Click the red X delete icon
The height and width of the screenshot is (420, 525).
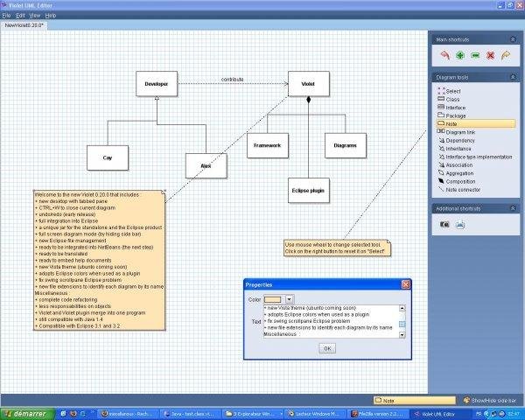pos(490,55)
